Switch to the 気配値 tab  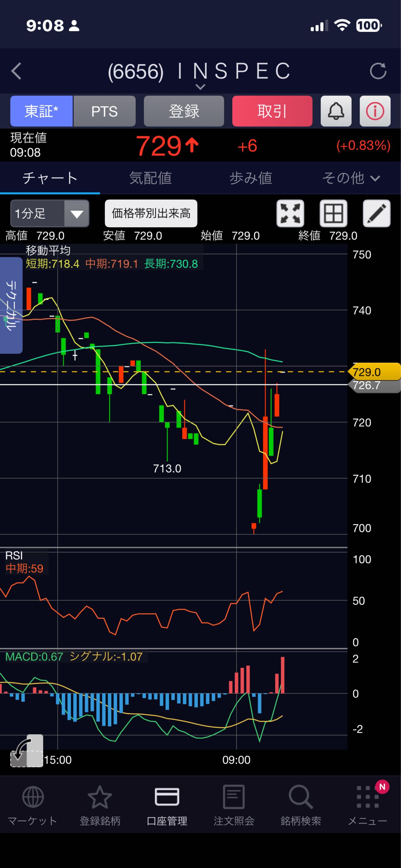tap(150, 178)
